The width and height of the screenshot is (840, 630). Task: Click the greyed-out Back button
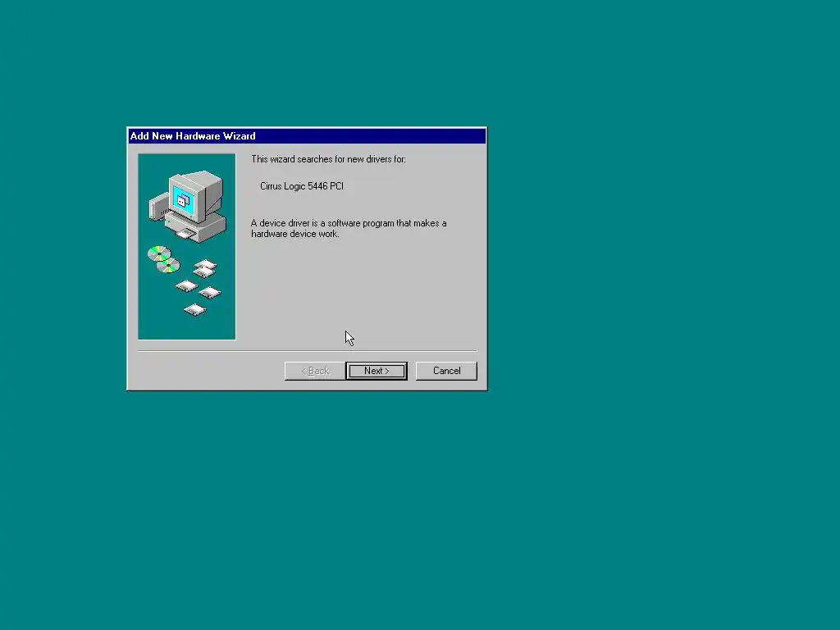pyautogui.click(x=315, y=371)
